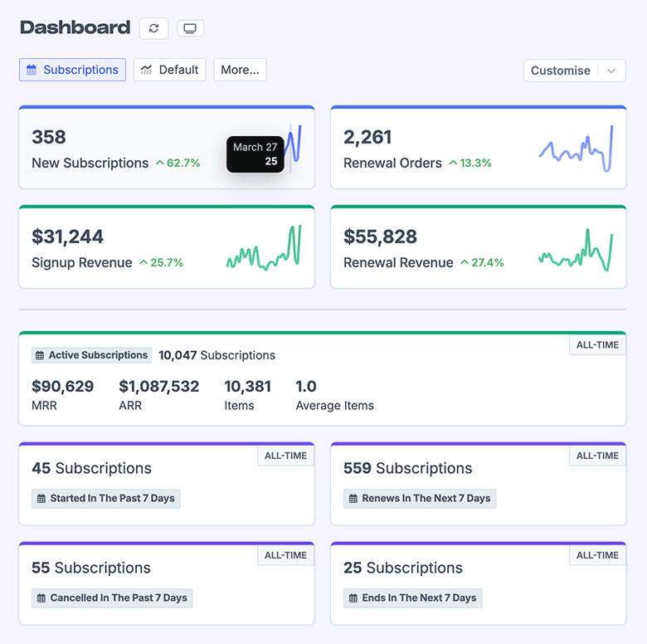Click calendar icon in Subscriptions tab

[x=32, y=71]
